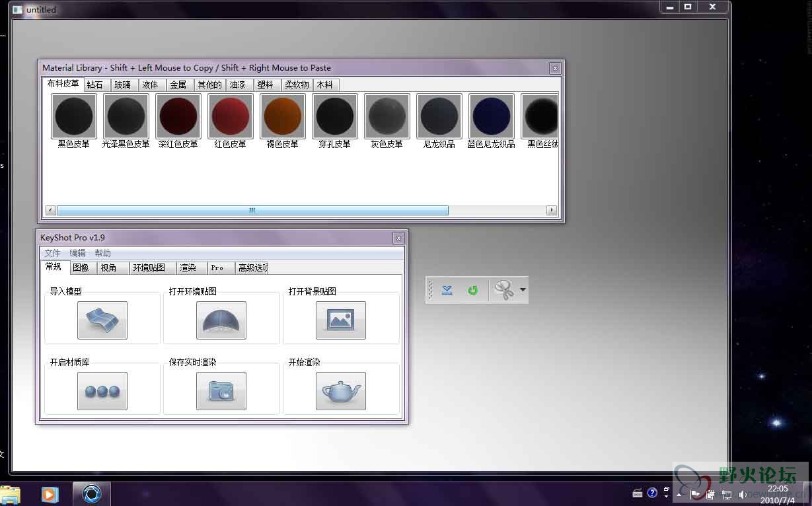Open the 帮助 menu in KeyShot

click(x=102, y=253)
